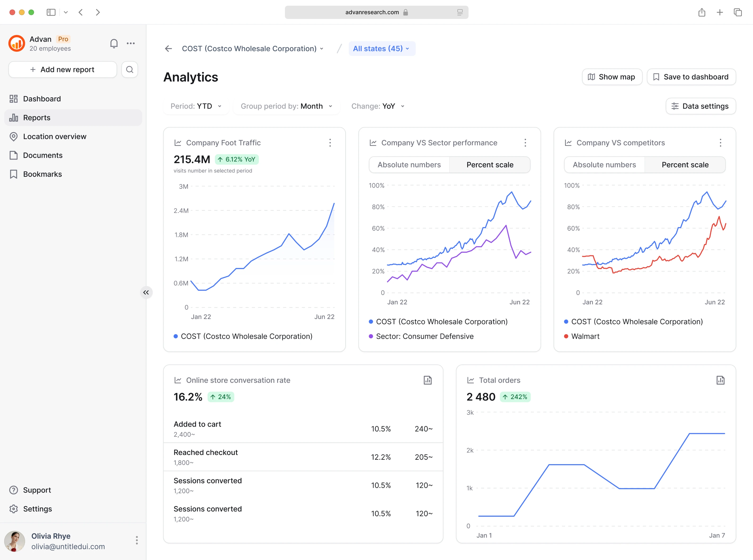The width and height of the screenshot is (753, 560).
Task: Click chart report icon on Total orders
Action: (720, 380)
